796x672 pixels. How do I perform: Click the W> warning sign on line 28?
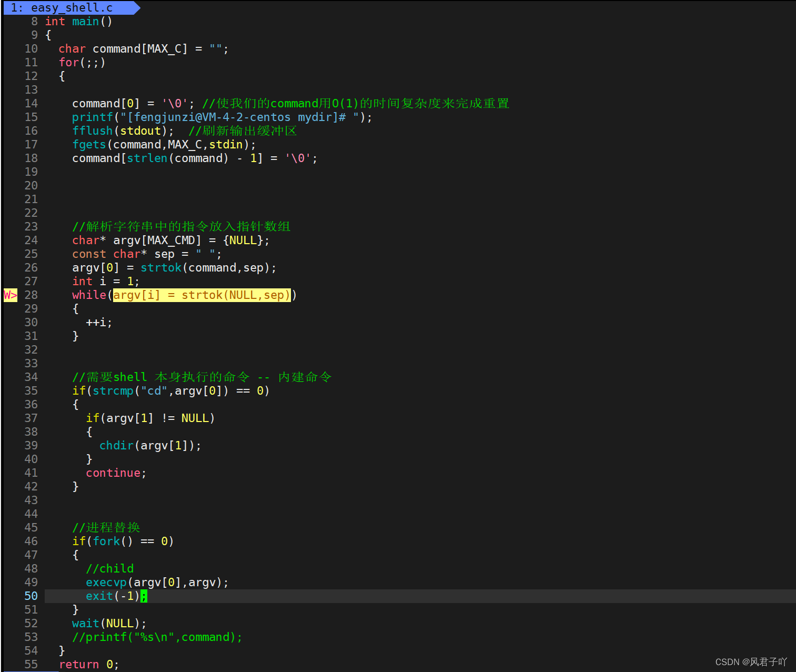click(11, 295)
